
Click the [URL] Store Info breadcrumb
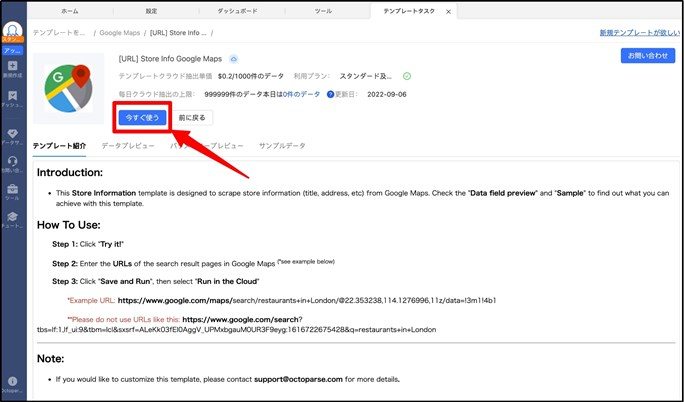178,33
